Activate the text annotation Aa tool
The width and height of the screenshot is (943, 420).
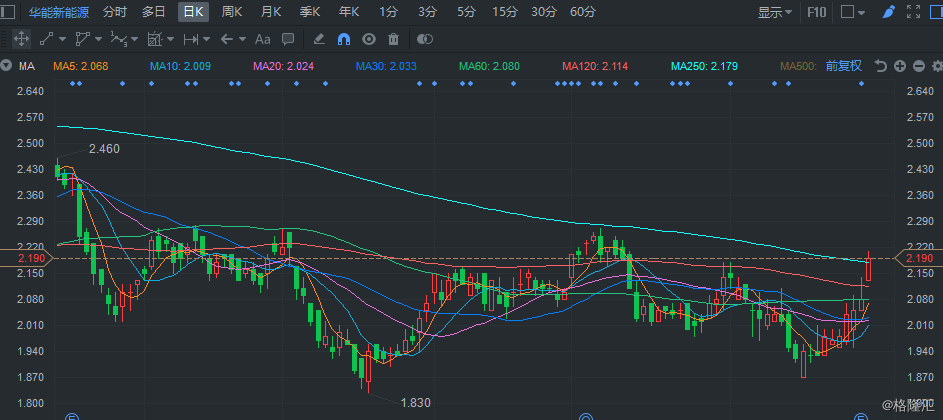tap(263, 39)
